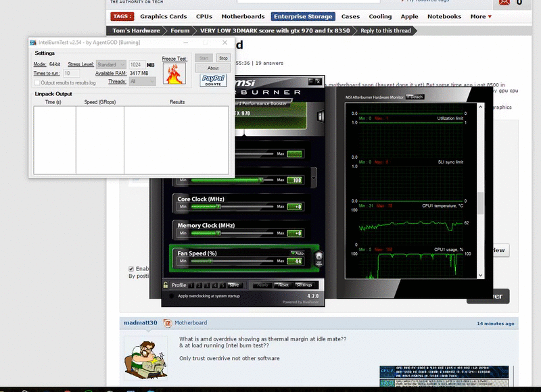Click the hardware monitor scrollbar thumb
Screen dimensions: 541x392
click(x=480, y=203)
